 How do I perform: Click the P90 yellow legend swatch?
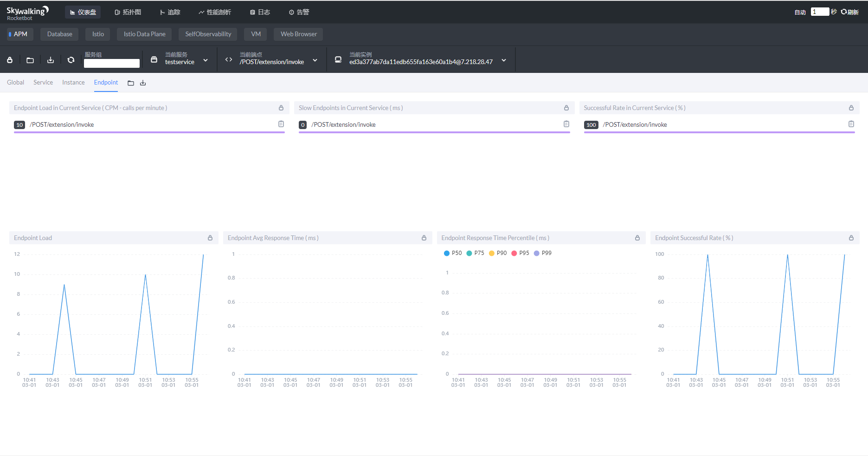[x=492, y=253]
